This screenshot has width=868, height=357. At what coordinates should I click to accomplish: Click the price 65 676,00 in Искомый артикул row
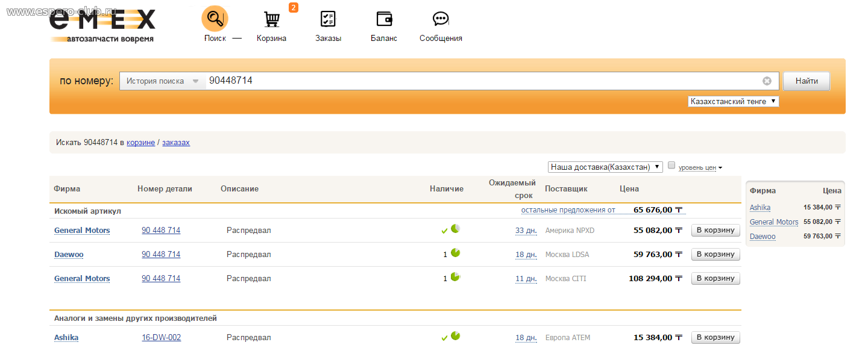[658, 210]
